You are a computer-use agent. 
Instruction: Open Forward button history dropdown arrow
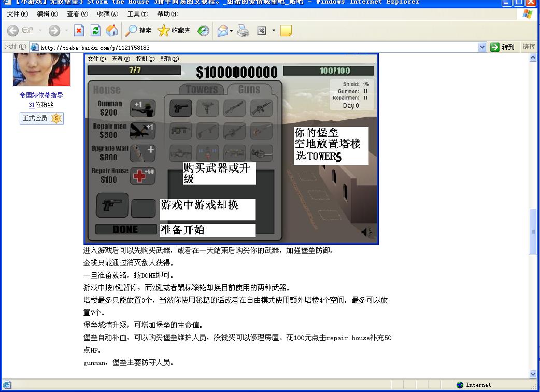(66, 31)
